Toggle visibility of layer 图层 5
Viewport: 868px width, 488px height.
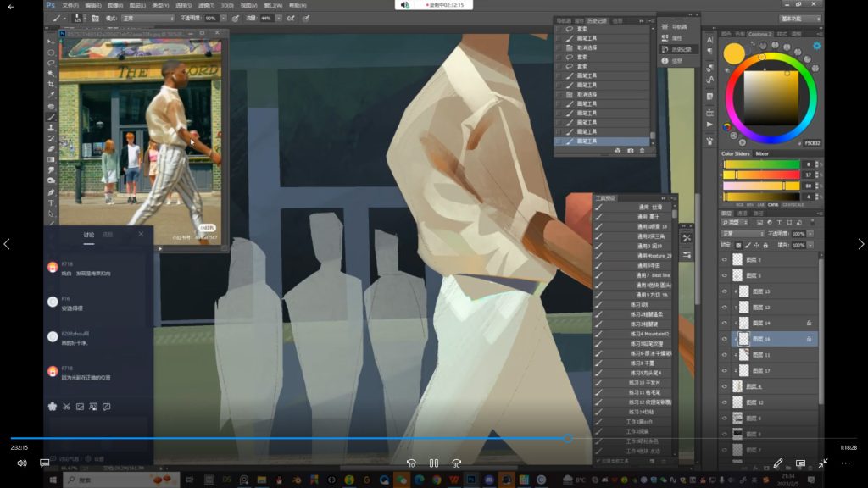pos(725,275)
